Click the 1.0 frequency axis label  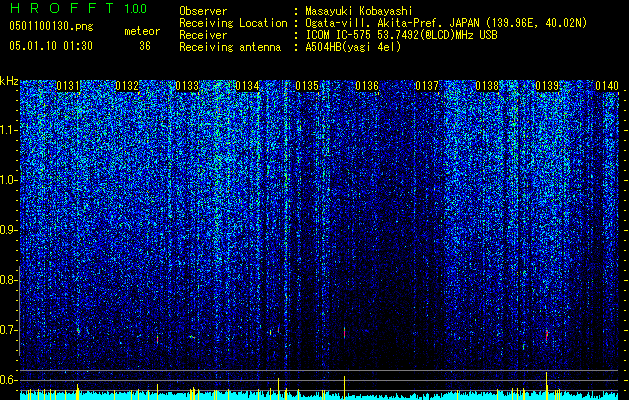pos(9,180)
